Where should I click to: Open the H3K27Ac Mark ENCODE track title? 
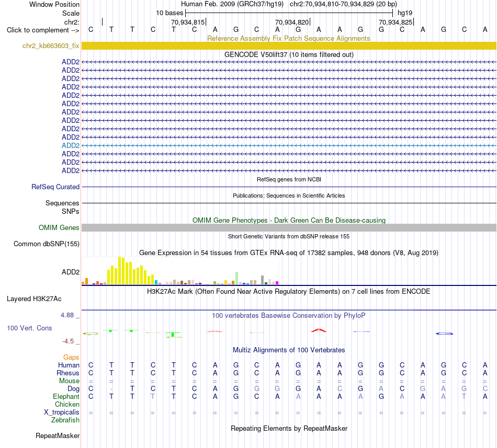tap(289, 291)
